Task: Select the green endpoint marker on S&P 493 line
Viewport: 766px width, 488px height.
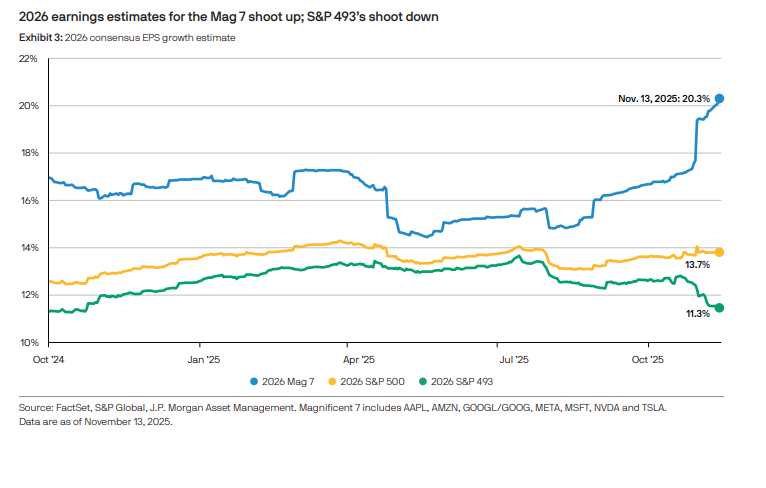Action: tap(719, 308)
